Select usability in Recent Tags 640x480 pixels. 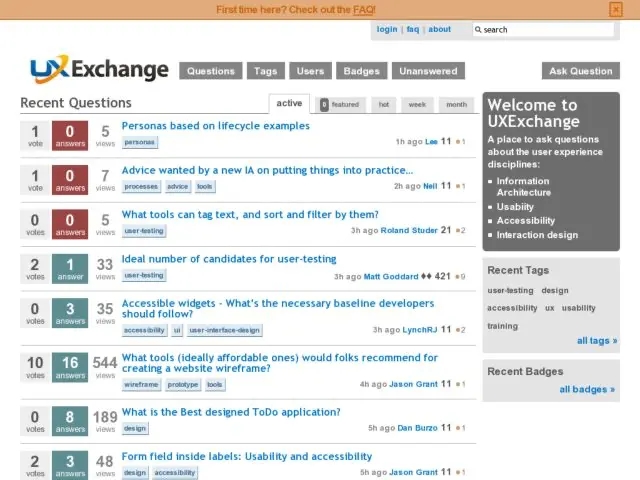pyautogui.click(x=578, y=308)
